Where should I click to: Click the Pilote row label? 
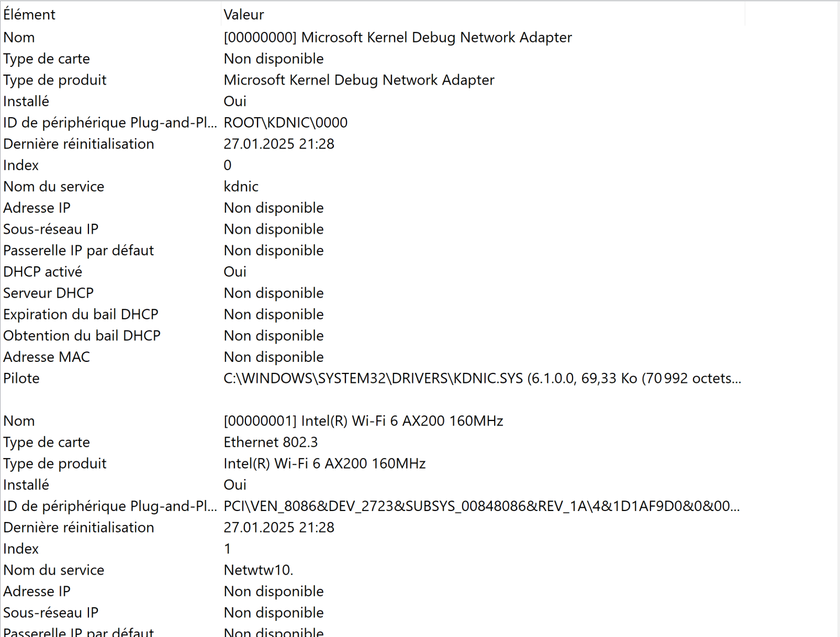[22, 378]
